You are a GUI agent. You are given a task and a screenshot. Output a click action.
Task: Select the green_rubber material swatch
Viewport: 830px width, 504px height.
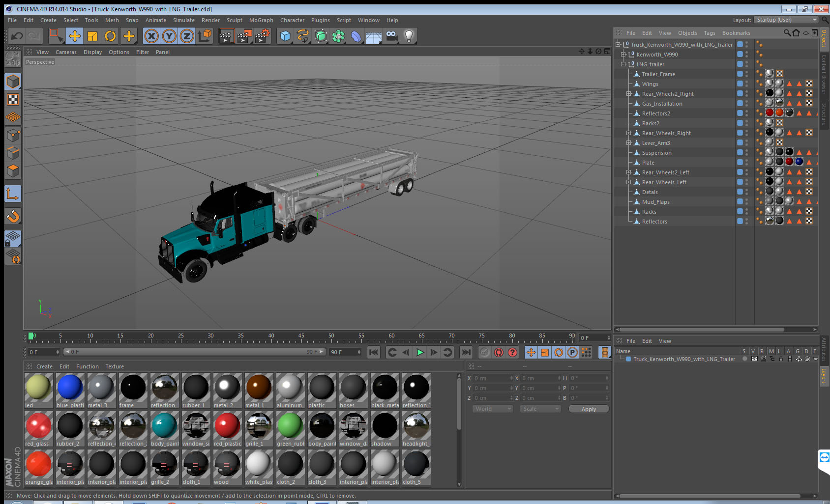(x=290, y=429)
